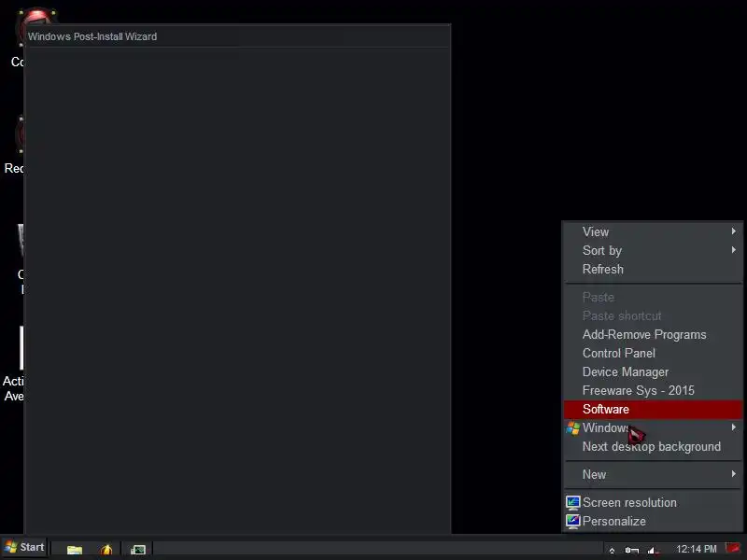The width and height of the screenshot is (747, 560).
Task: Open Add-Remove Programs from context menu
Action: click(653, 334)
